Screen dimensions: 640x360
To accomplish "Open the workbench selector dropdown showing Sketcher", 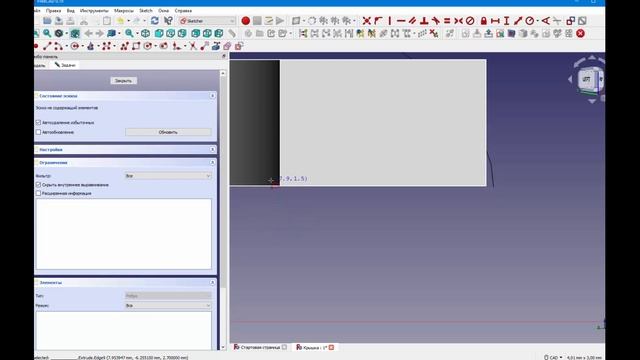I will tap(207, 21).
